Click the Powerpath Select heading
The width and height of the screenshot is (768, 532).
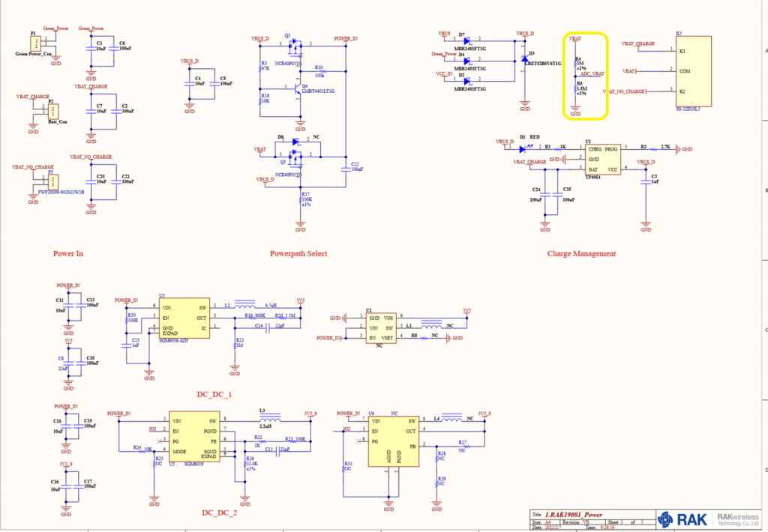298,253
